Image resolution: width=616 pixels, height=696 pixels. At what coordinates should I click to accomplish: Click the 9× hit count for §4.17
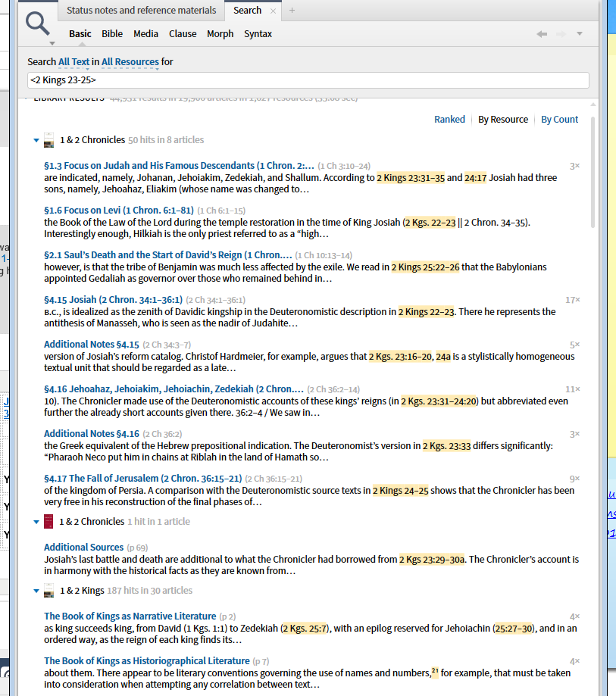(574, 479)
